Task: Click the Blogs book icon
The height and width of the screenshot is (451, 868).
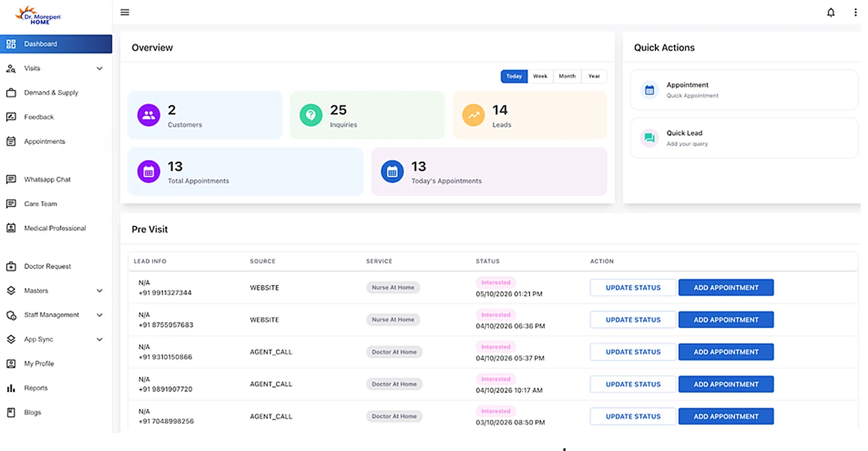Action: (11, 412)
